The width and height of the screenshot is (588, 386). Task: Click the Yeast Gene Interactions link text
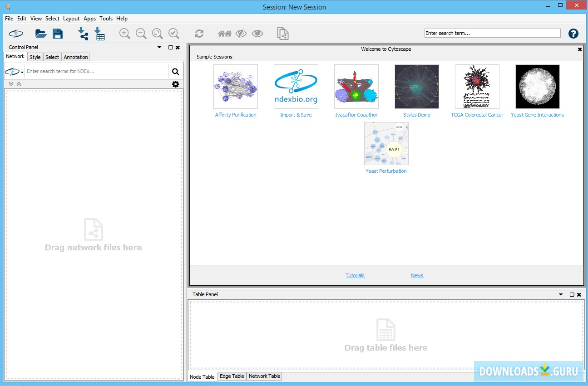click(538, 115)
